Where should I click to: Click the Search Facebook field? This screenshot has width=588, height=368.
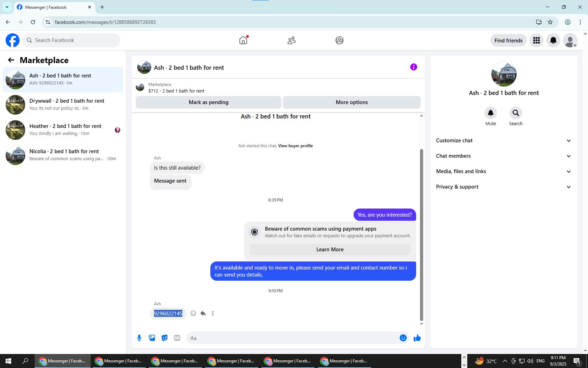click(x=71, y=40)
